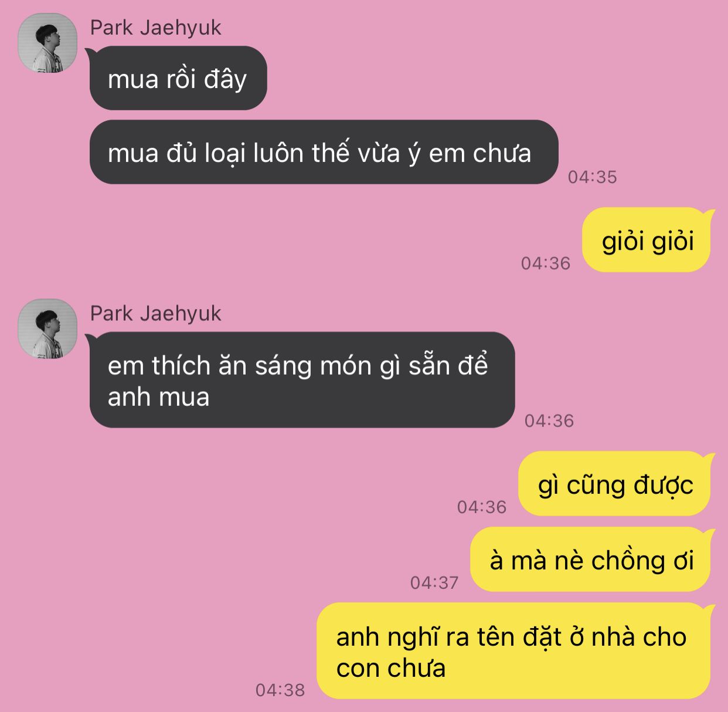Select the Park Jaehyuk name above the breakfast question
Image resolution: width=728 pixels, height=712 pixels.
pos(155,314)
